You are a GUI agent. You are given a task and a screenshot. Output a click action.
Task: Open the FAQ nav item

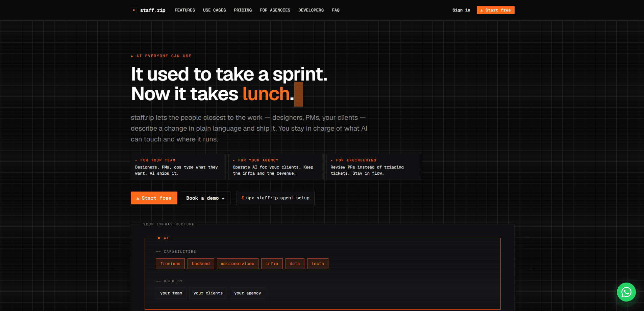point(336,10)
